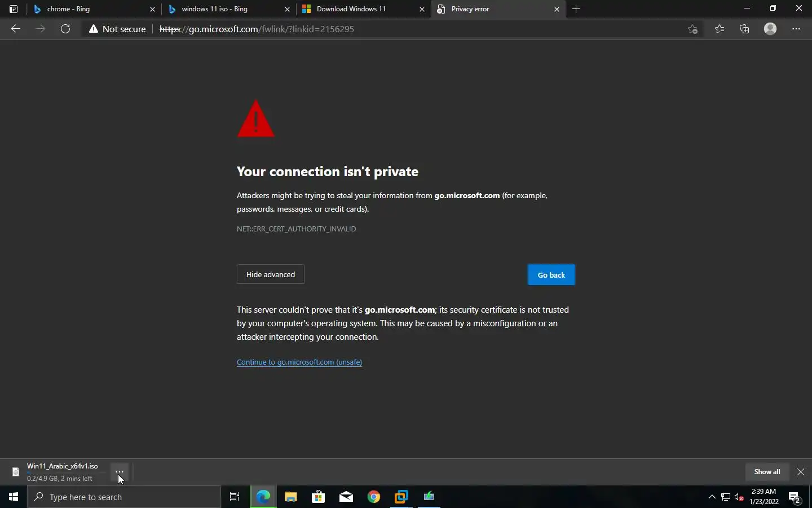Click the ISO file icon in downloads bar

pyautogui.click(x=16, y=472)
